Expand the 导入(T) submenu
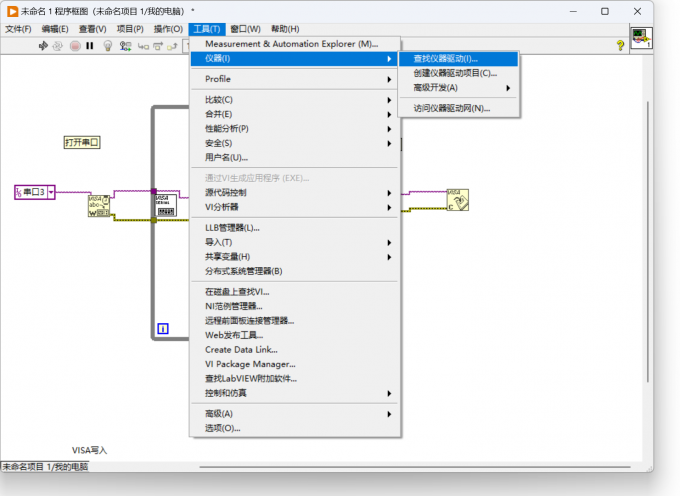 [294, 242]
